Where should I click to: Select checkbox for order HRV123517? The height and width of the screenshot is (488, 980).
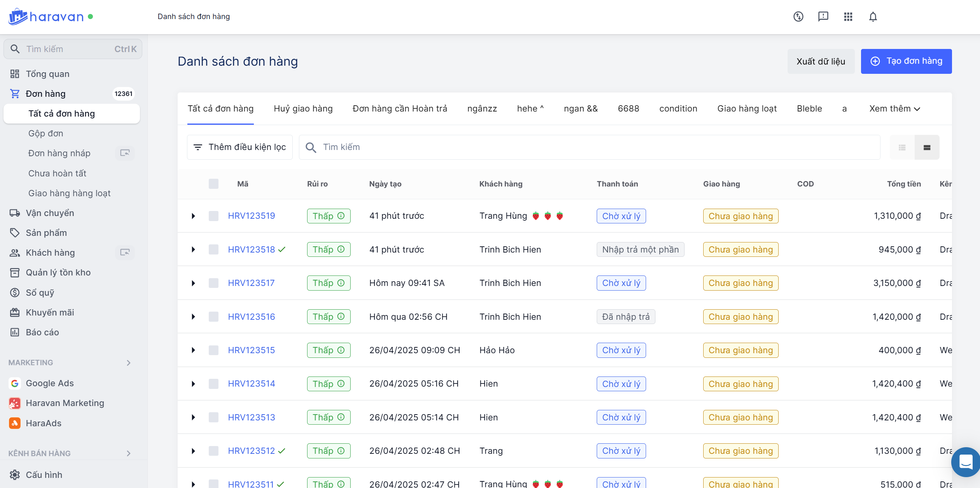(x=213, y=283)
